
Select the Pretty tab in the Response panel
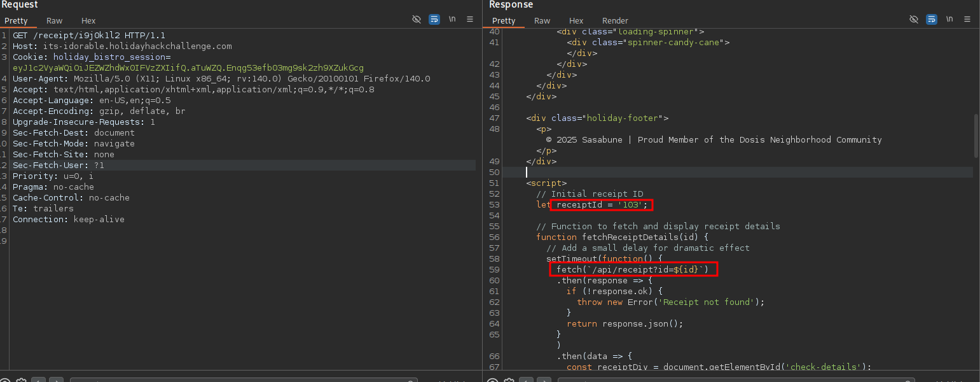pyautogui.click(x=504, y=21)
